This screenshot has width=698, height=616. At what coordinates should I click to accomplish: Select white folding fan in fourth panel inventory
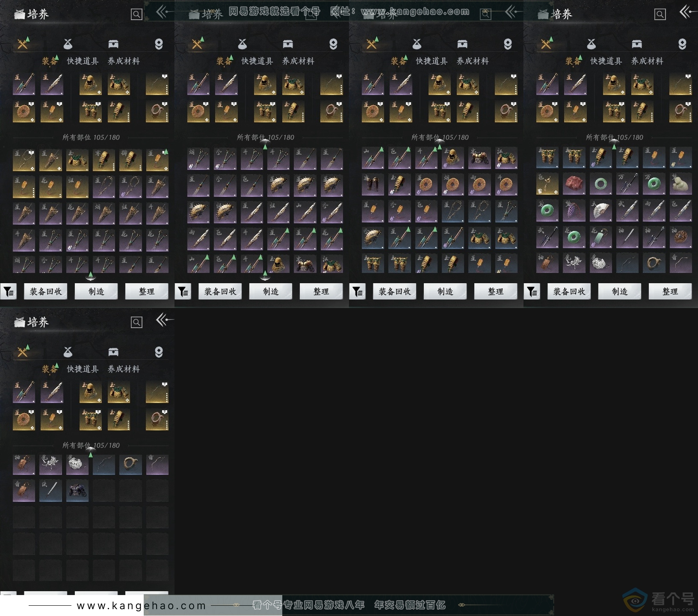pyautogui.click(x=600, y=211)
